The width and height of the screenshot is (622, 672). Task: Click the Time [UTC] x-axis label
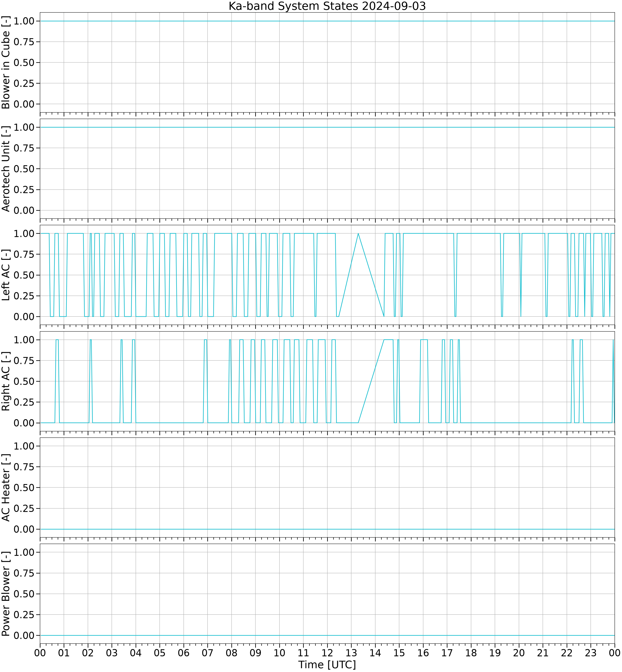click(x=327, y=665)
